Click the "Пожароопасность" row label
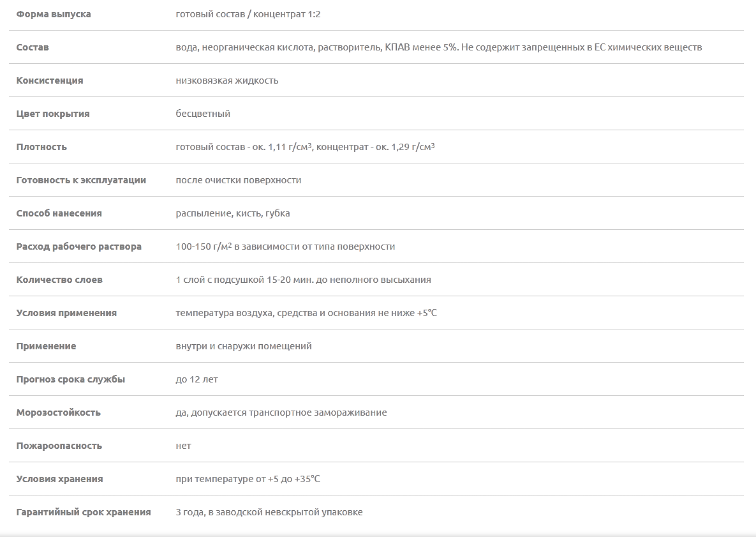 pos(59,446)
